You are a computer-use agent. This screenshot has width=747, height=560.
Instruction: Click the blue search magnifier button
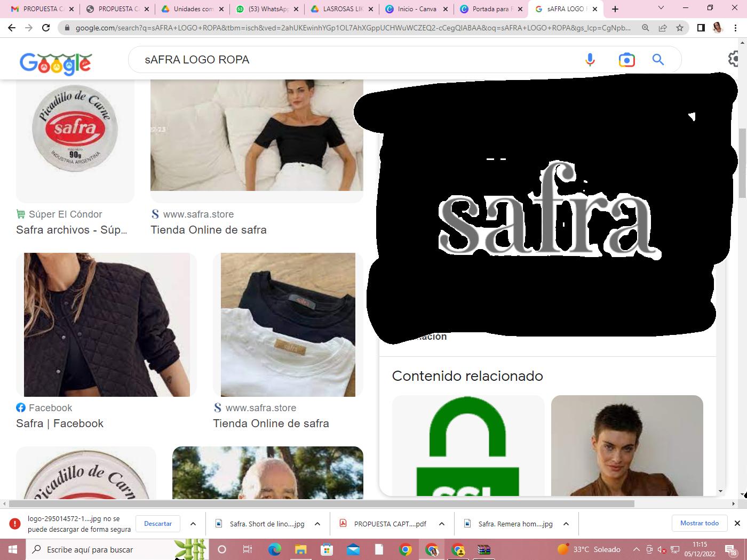click(x=658, y=60)
